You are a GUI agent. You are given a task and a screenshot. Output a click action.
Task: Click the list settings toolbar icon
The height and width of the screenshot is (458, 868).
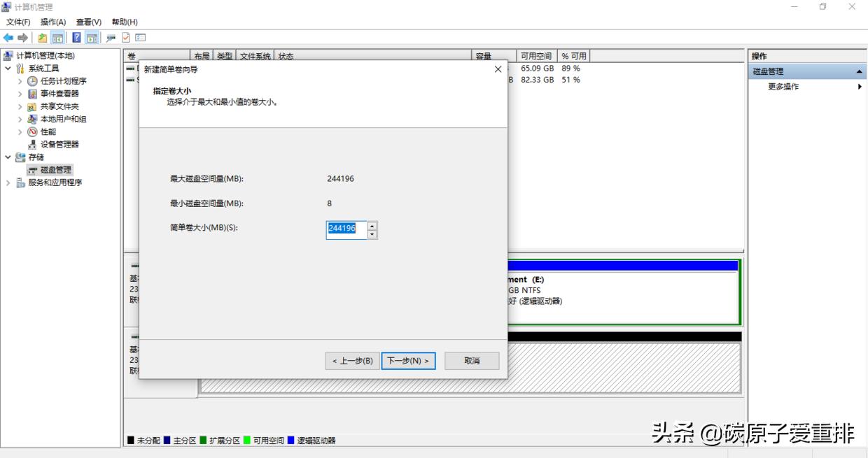coord(140,38)
